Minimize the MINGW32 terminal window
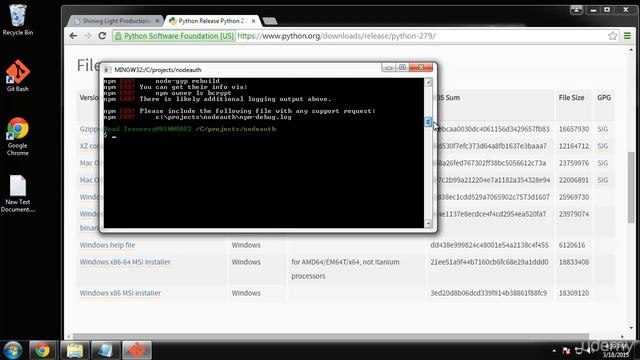Viewport: 640px width, 360px height. pyautogui.click(x=389, y=67)
